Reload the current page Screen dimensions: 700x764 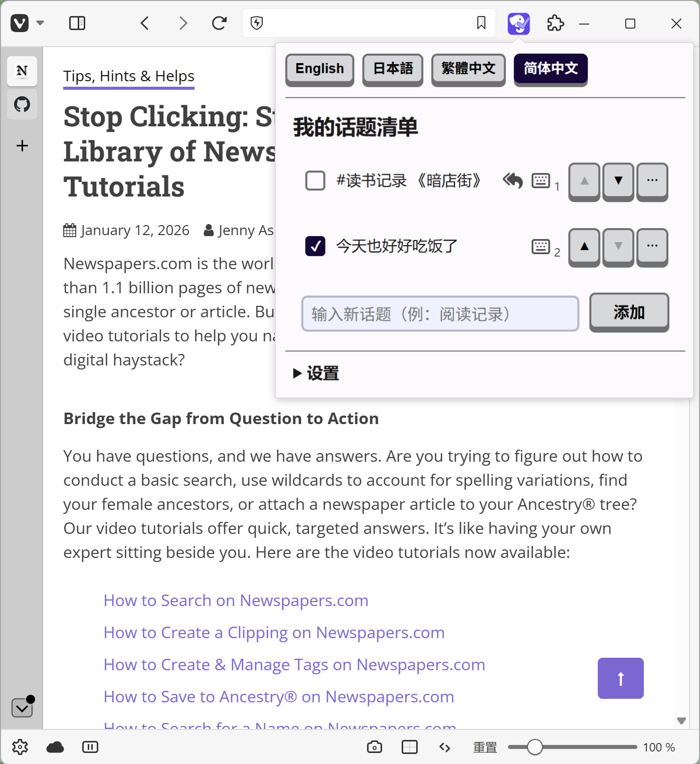pos(219,23)
